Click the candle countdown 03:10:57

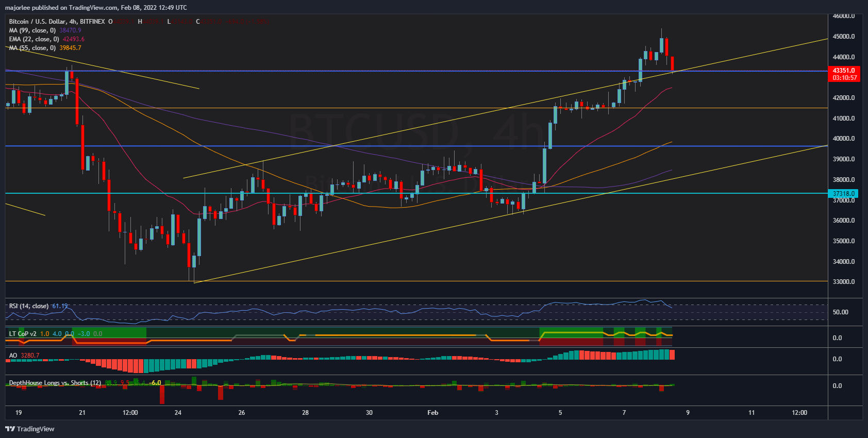844,78
